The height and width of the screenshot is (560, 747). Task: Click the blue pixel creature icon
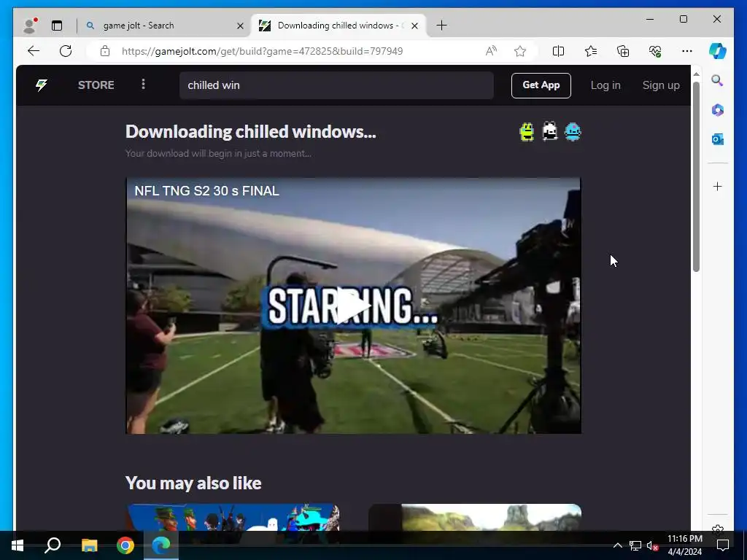(x=573, y=132)
